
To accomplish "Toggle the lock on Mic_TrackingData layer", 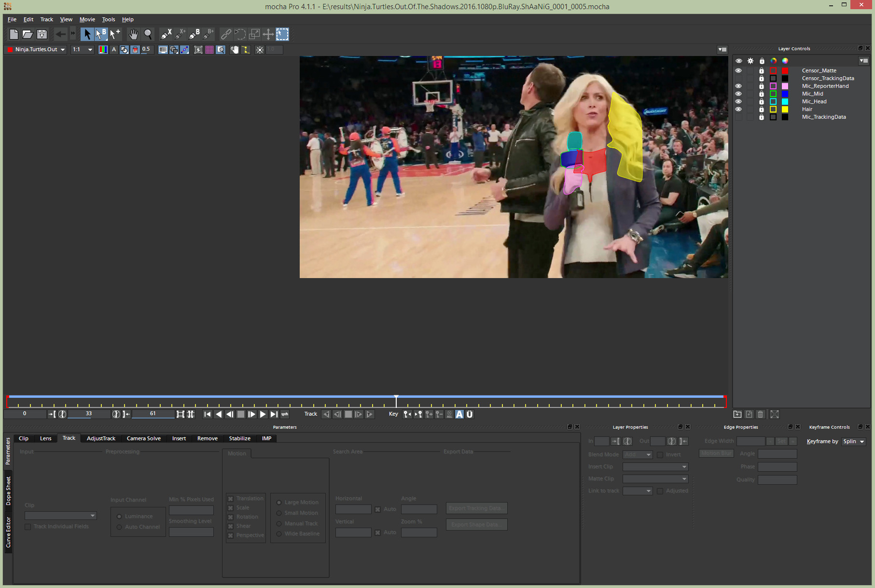I will point(762,117).
